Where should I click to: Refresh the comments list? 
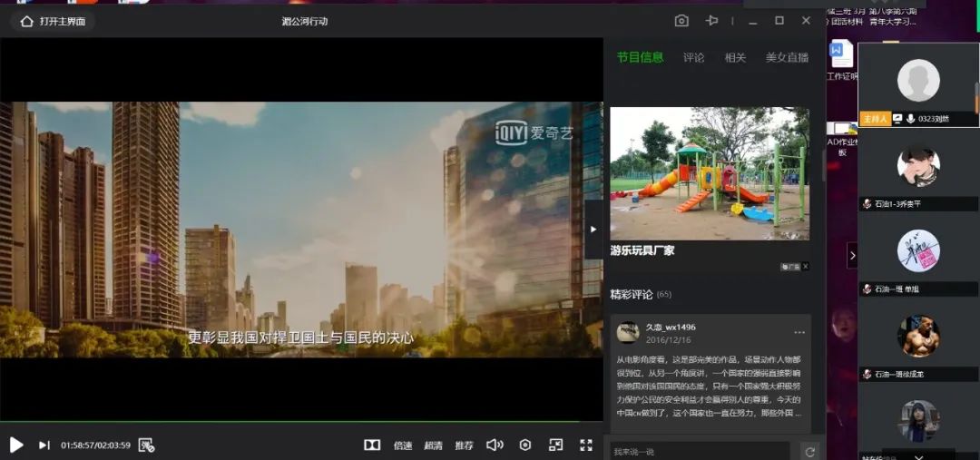[809, 451]
